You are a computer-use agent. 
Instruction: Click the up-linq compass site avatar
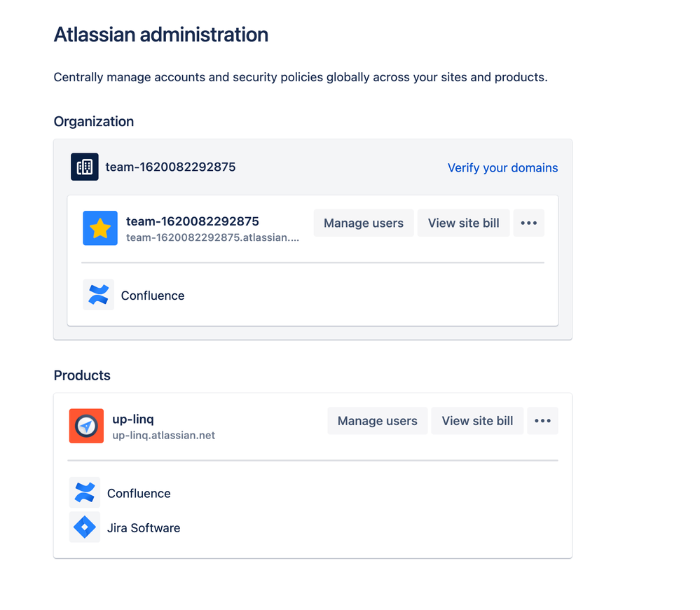pos(86,426)
